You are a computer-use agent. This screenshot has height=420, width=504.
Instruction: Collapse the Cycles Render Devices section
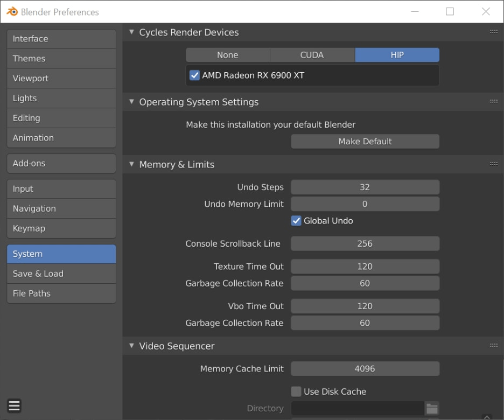[x=131, y=32]
